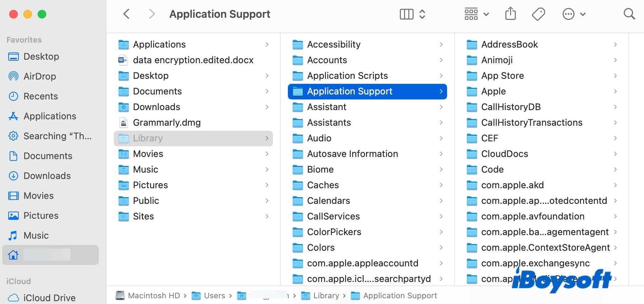Select AirDrop in the Favorites sidebar
This screenshot has height=304, width=644.
pyautogui.click(x=39, y=76)
